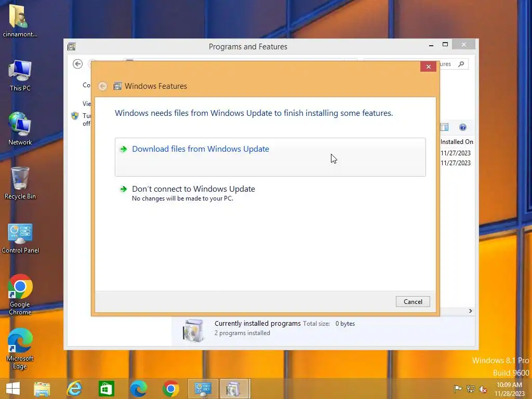
Task: Launch Internet Explorer from taskbar
Action: point(74,389)
